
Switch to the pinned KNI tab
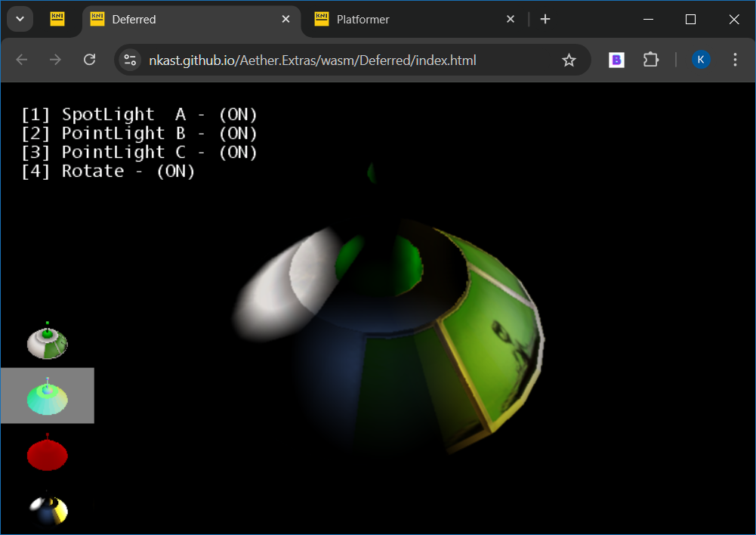point(57,20)
